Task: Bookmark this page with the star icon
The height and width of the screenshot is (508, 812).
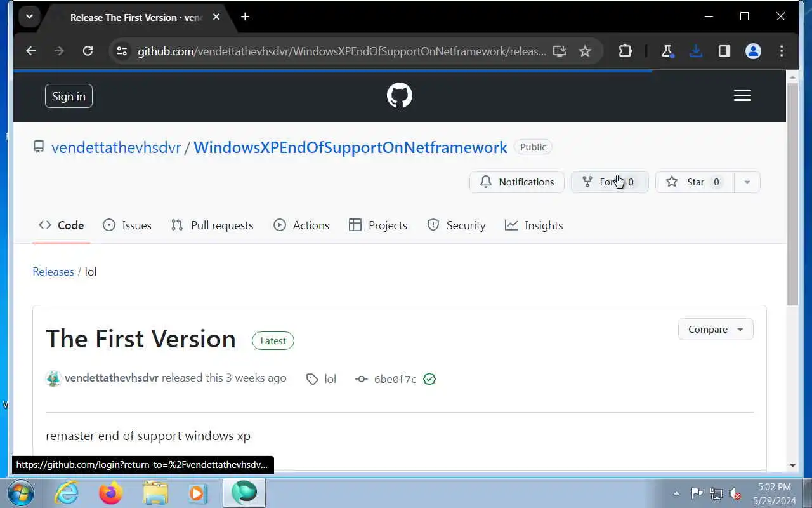Action: click(585, 51)
